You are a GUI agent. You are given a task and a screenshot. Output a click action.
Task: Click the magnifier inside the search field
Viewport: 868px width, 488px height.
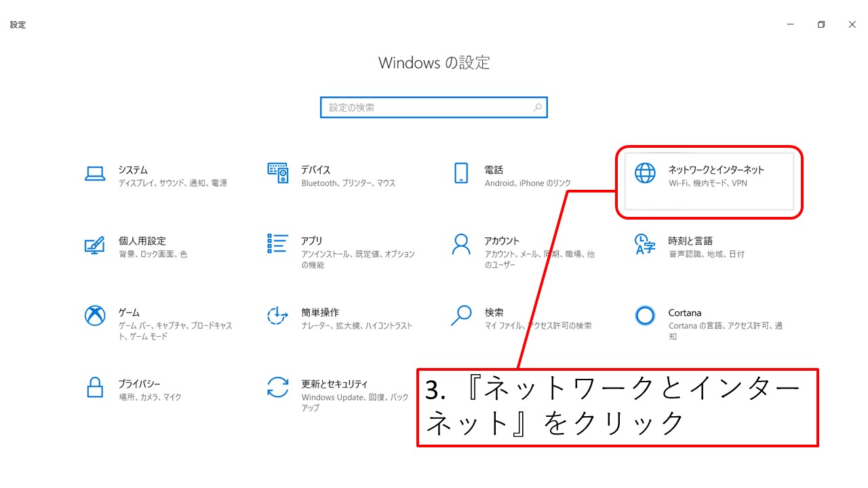click(x=538, y=108)
